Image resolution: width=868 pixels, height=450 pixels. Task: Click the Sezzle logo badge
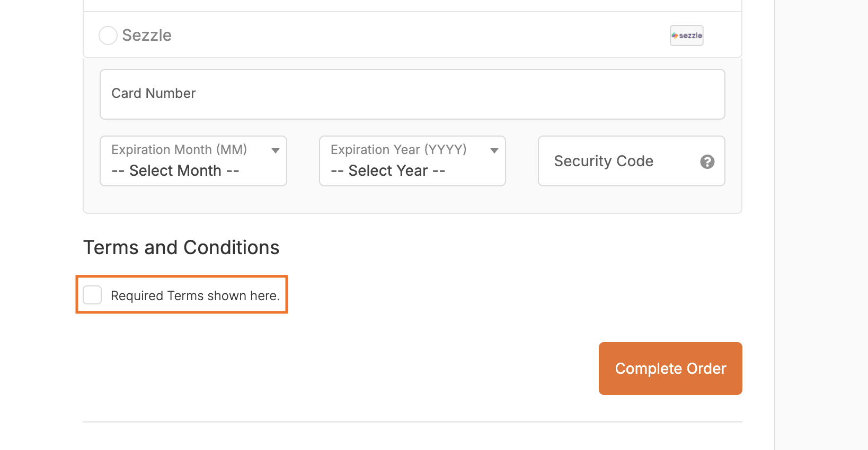pyautogui.click(x=686, y=35)
